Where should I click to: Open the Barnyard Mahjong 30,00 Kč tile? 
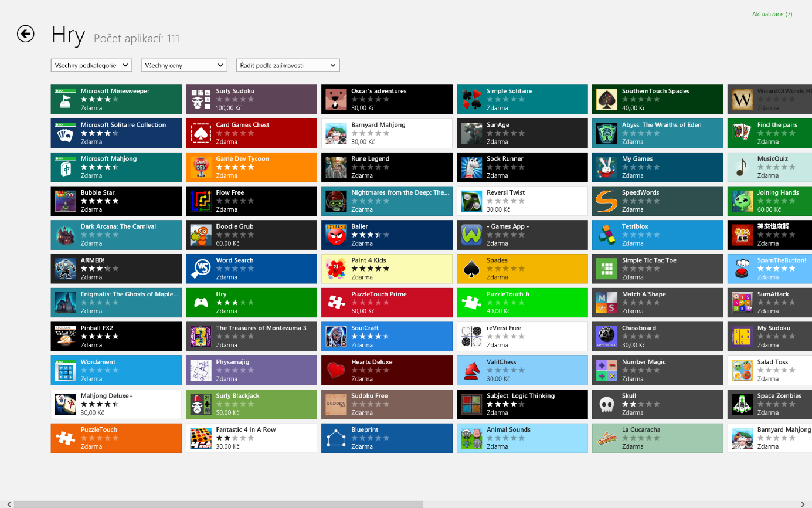(387, 134)
